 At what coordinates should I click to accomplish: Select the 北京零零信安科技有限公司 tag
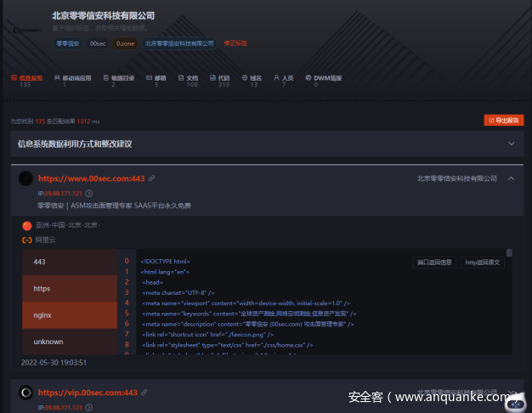pyautogui.click(x=179, y=43)
